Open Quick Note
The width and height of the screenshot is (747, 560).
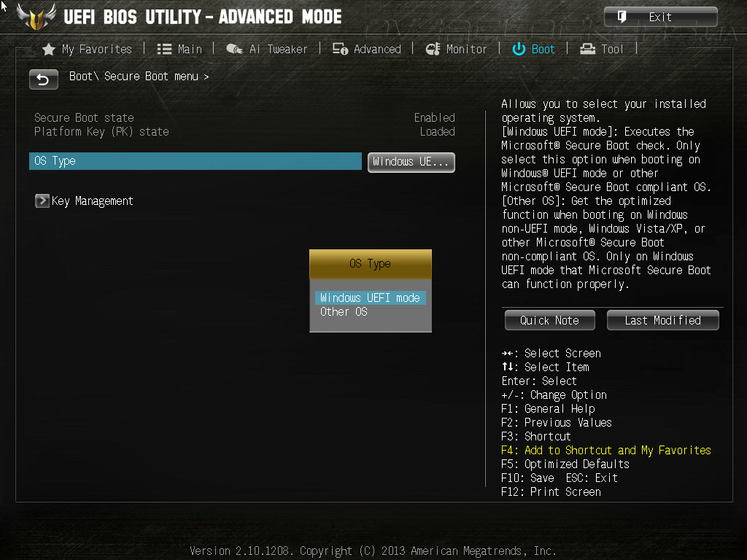[550, 320]
